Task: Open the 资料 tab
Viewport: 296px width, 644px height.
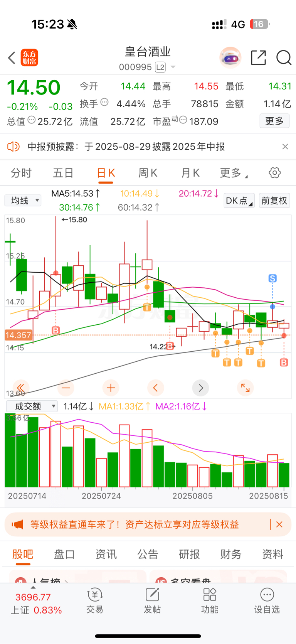Action: 272,554
